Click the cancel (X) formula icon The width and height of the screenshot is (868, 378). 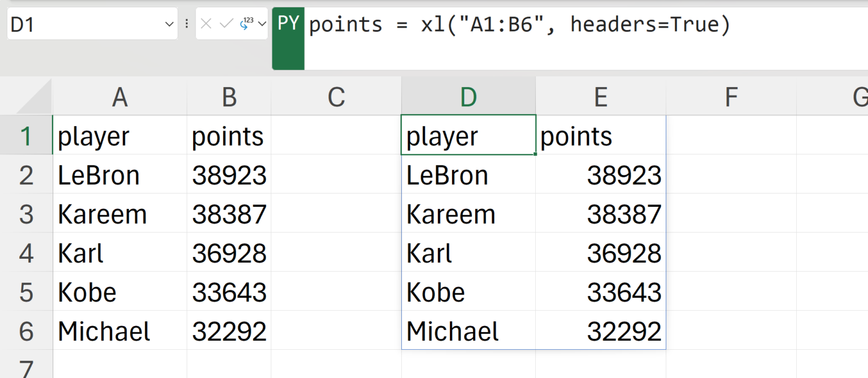[206, 24]
